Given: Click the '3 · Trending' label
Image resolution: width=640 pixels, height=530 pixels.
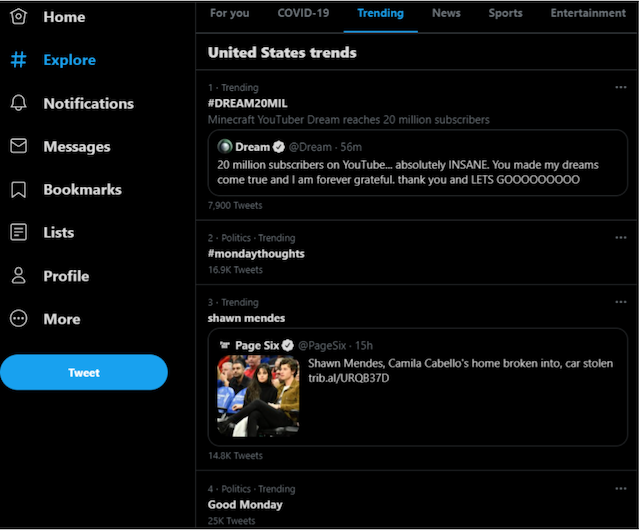Looking at the screenshot, I should (x=233, y=303).
